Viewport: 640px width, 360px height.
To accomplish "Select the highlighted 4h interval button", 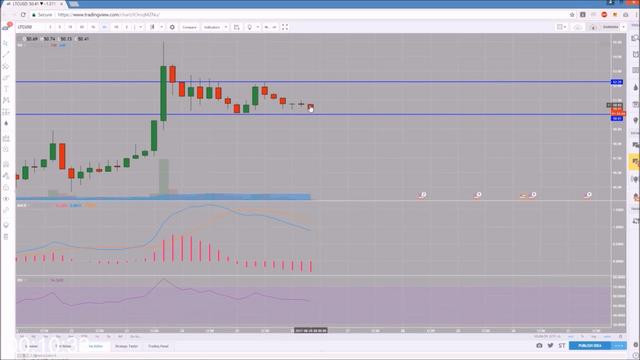I will pyautogui.click(x=104, y=27).
